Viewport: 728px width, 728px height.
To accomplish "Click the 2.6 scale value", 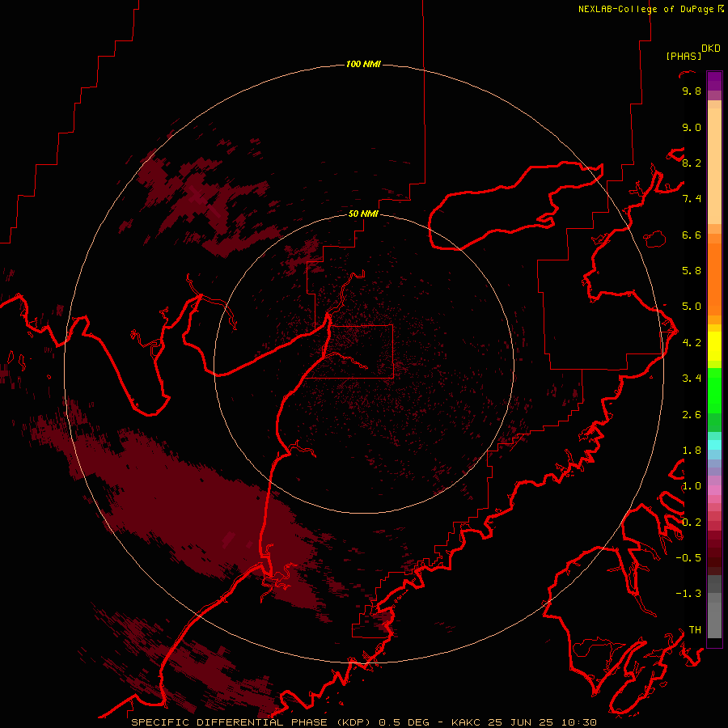I will click(x=692, y=415).
